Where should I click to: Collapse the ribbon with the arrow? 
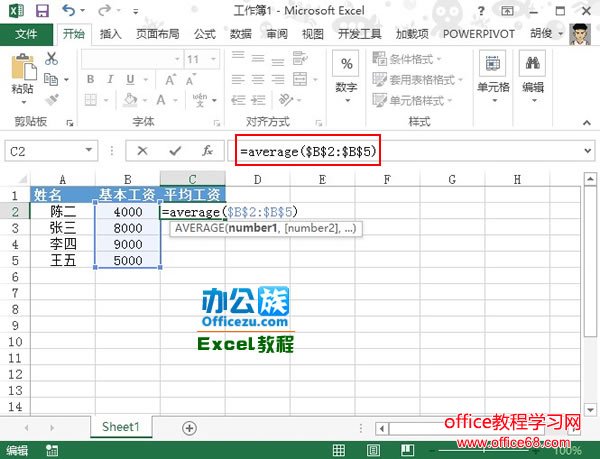coord(587,123)
